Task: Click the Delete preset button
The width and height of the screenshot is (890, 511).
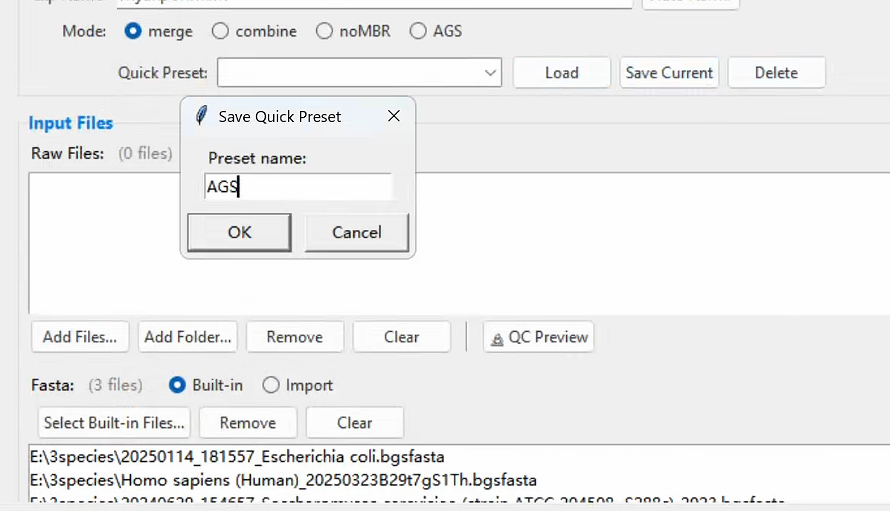Action: coord(776,73)
